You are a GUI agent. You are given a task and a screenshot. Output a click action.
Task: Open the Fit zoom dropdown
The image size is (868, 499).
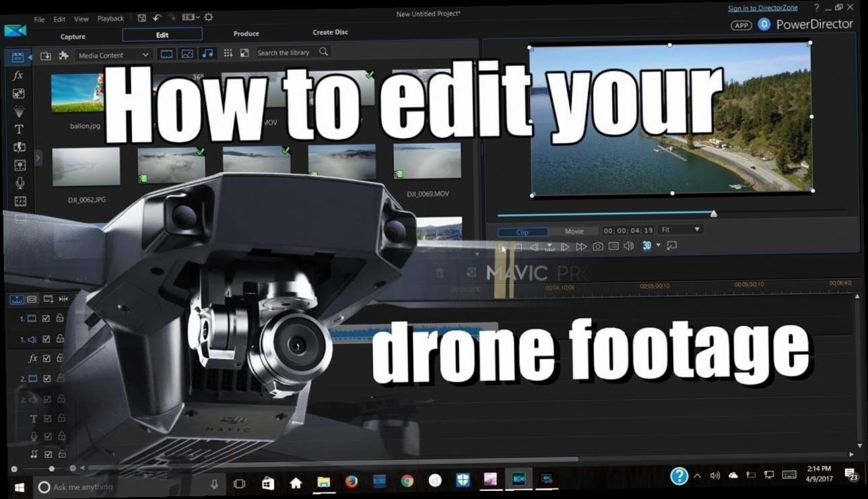[679, 230]
